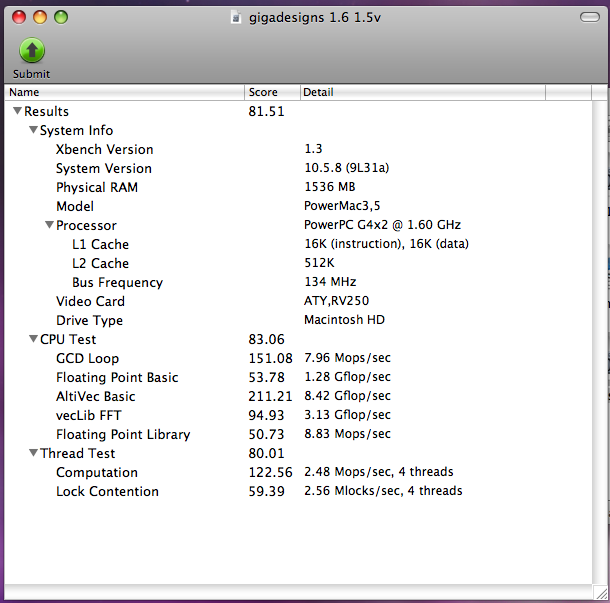Click the red close window button
The height and width of the screenshot is (603, 610).
[19, 17]
